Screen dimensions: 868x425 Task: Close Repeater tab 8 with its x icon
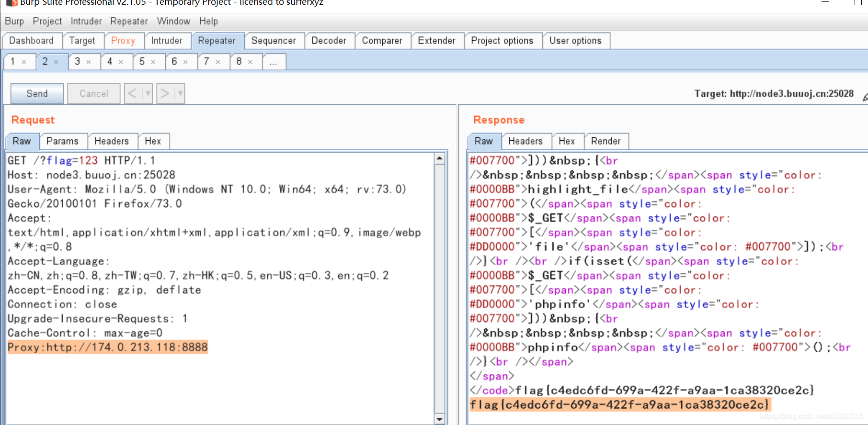pyautogui.click(x=250, y=62)
